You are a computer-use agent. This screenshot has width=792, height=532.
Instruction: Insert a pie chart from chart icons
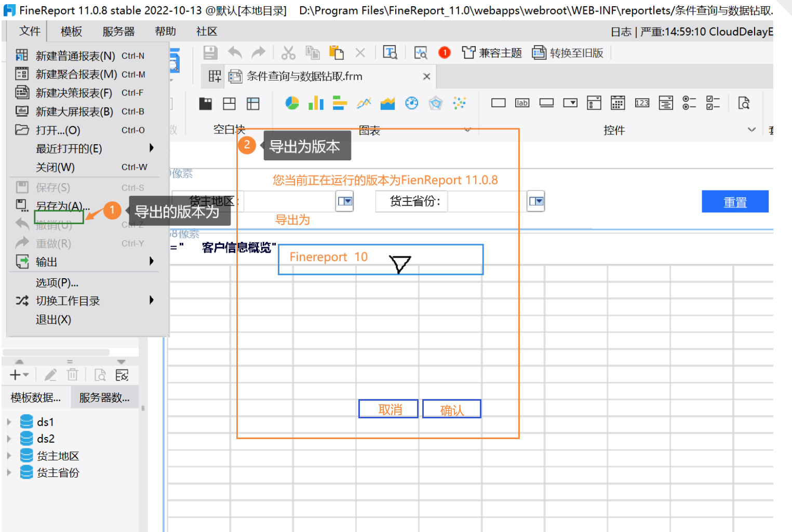coord(292,103)
